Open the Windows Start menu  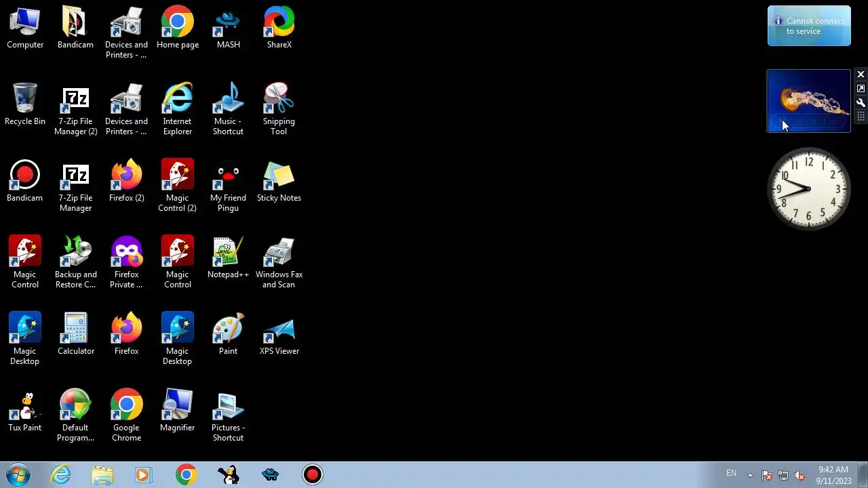[18, 474]
